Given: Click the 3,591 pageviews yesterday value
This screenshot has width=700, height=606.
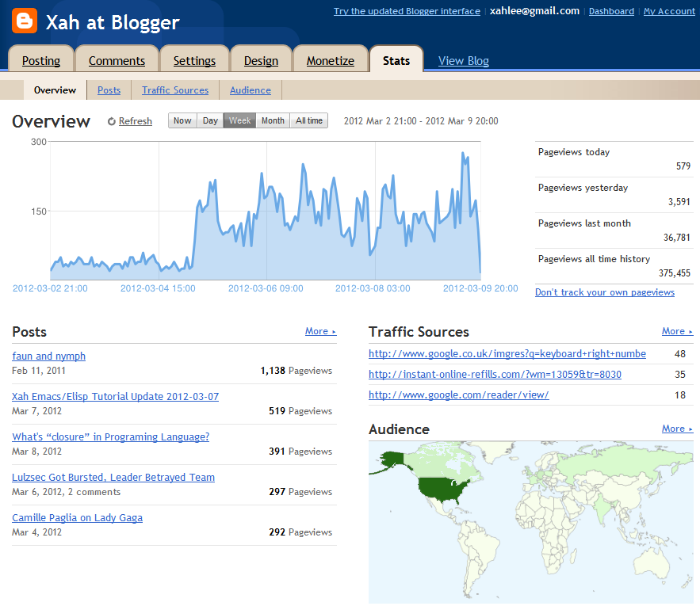Looking at the screenshot, I should click(679, 202).
